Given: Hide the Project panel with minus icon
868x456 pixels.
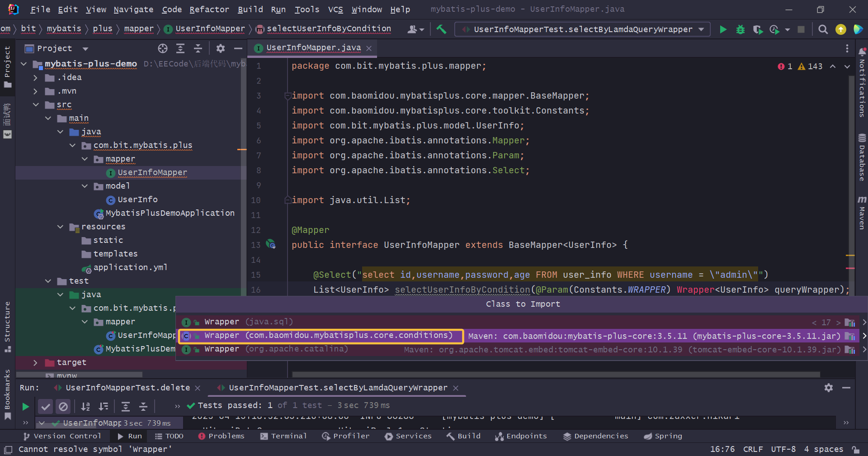Looking at the screenshot, I should point(238,48).
